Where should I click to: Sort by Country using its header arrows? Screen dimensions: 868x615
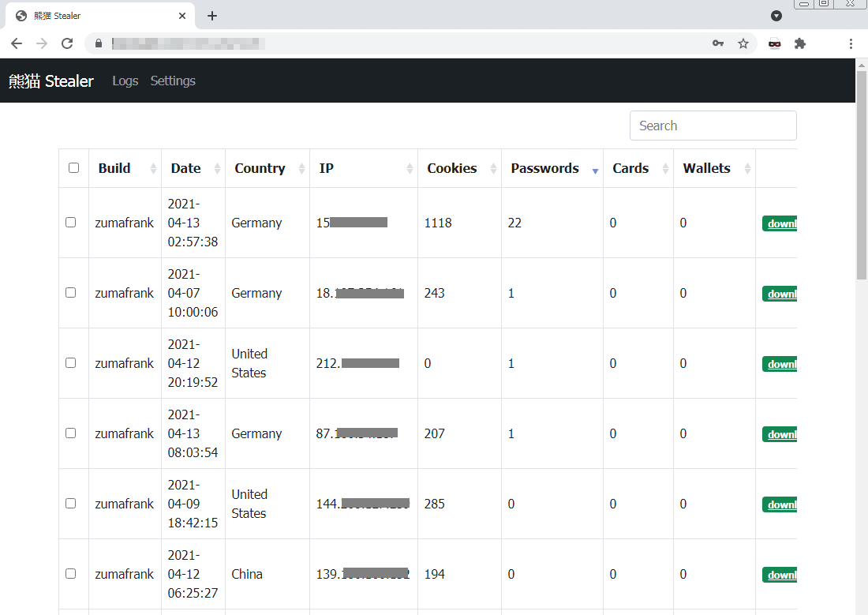(x=301, y=168)
